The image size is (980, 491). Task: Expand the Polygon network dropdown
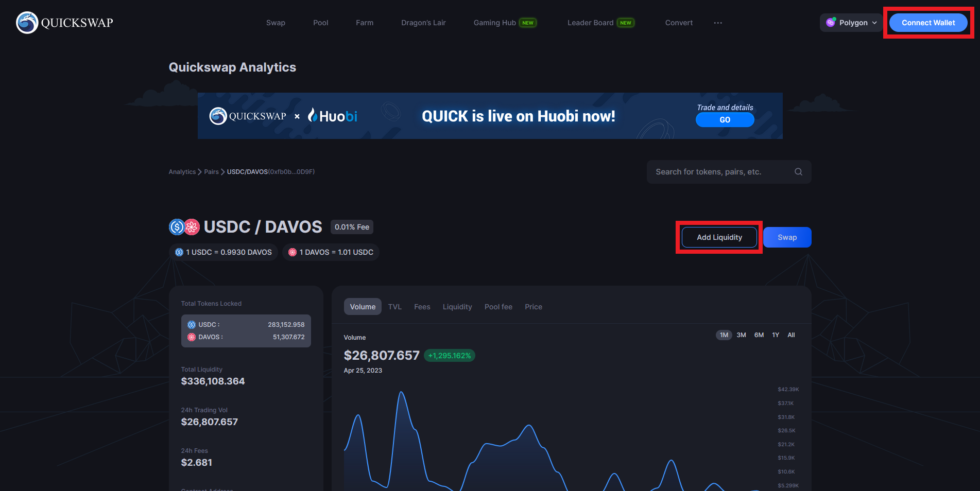coord(874,23)
